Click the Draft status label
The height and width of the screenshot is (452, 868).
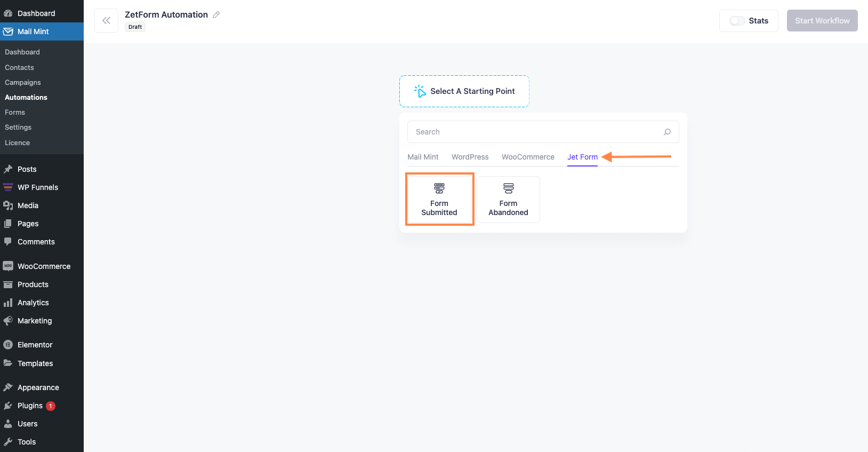tap(135, 27)
